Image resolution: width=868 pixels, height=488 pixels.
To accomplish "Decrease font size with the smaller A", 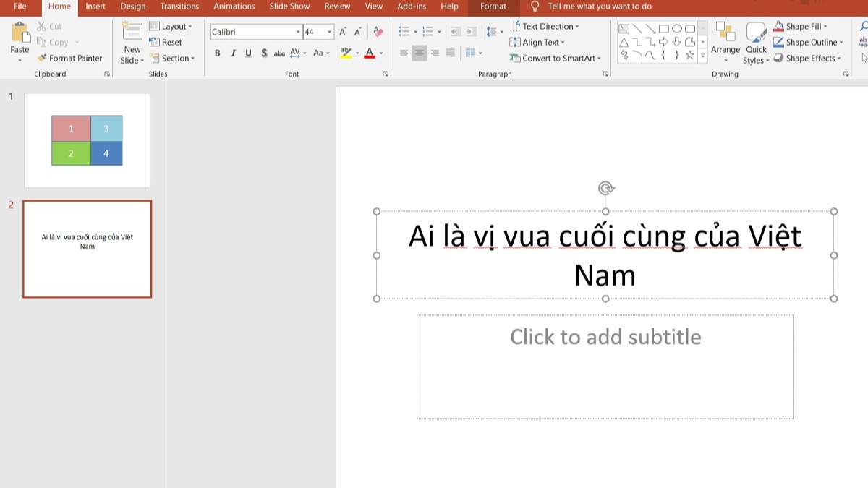I will 358,32.
